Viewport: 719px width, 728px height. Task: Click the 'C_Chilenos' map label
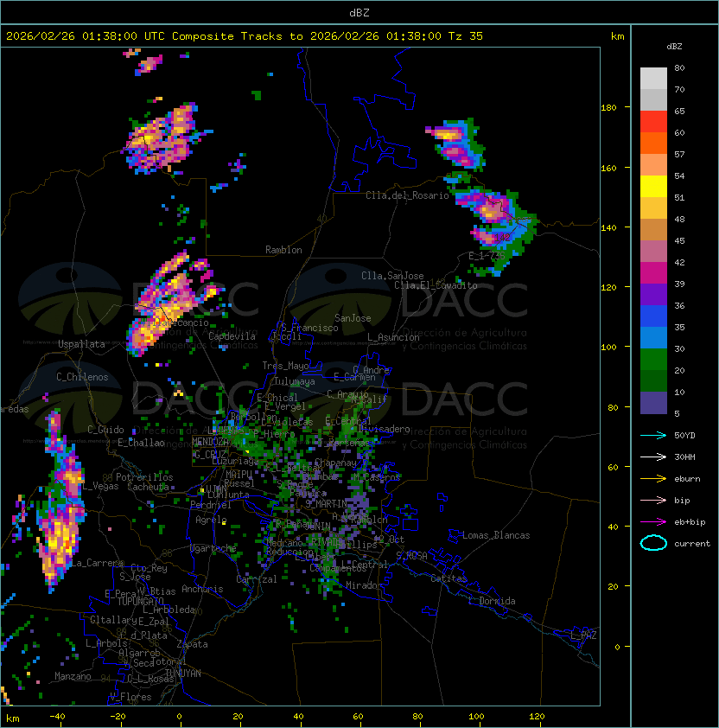click(x=82, y=377)
